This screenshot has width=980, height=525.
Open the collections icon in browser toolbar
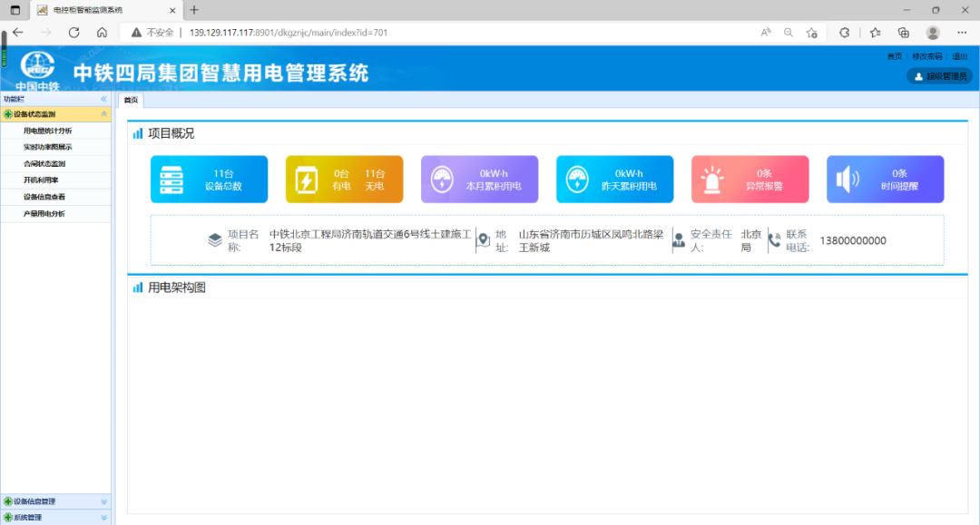(x=903, y=33)
